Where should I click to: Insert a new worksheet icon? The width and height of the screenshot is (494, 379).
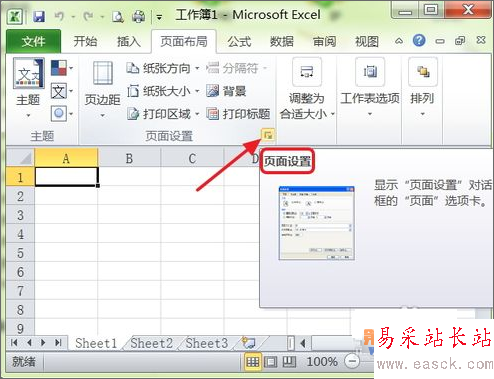[249, 343]
